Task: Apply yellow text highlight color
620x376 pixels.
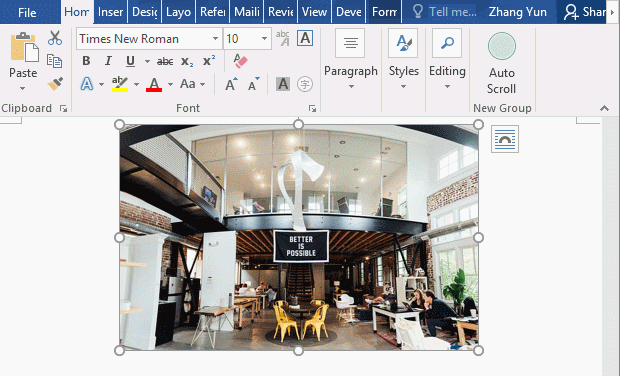Action: pyautogui.click(x=120, y=84)
